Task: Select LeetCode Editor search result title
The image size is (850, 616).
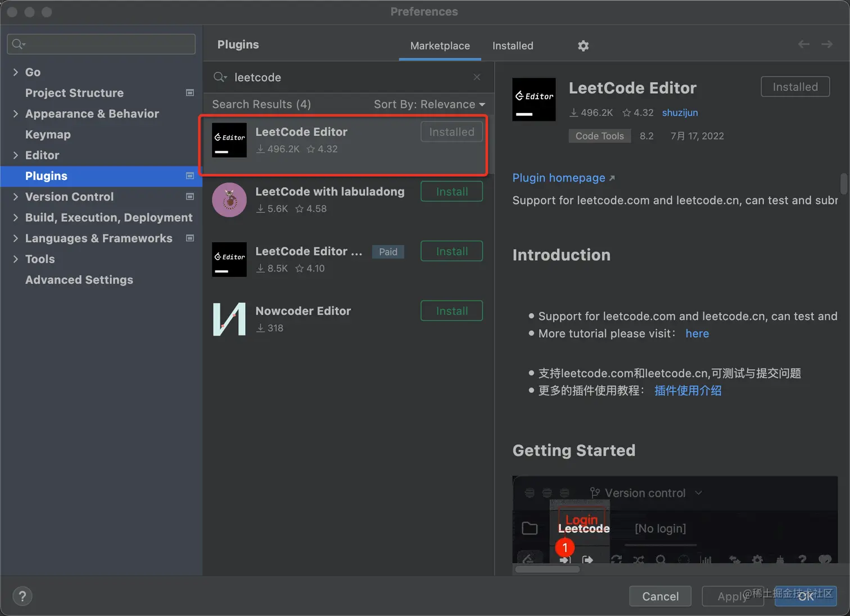Action: coord(301,132)
